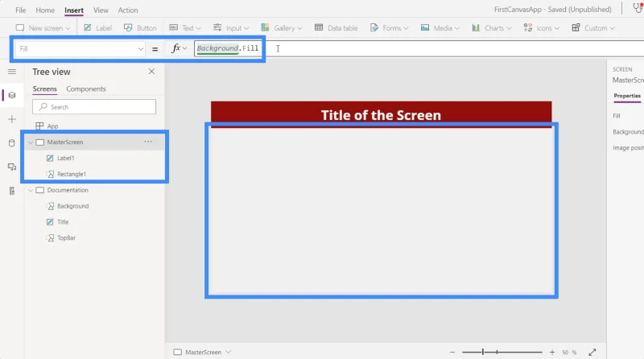
Task: Click the App checker stethoscope icon
Action: coord(638,8)
